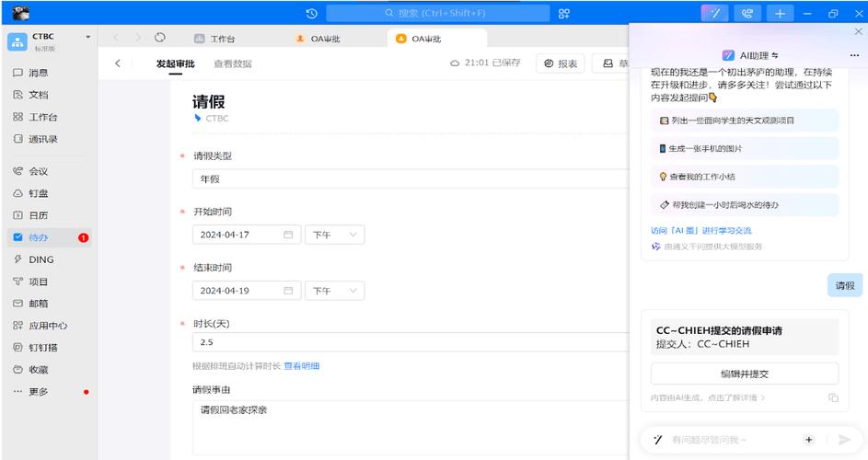Select 待办 with checkmark icon in sidebar
868x460 pixels.
tap(50, 237)
